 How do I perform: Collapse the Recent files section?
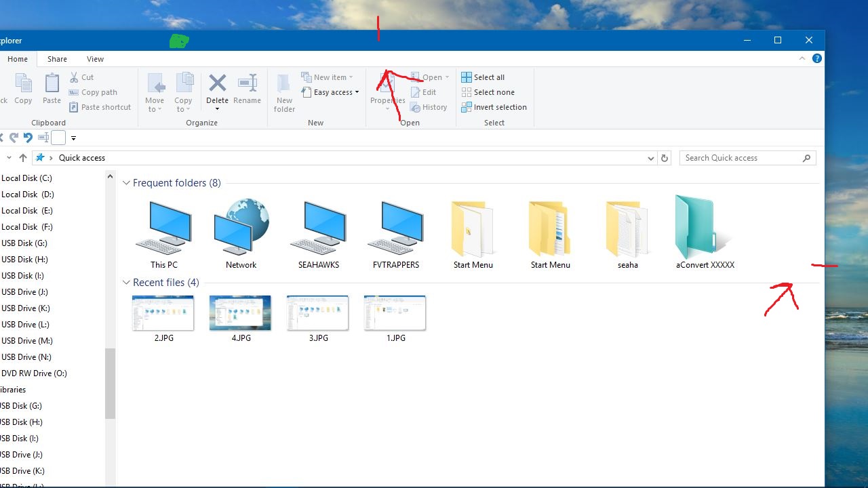(x=126, y=283)
